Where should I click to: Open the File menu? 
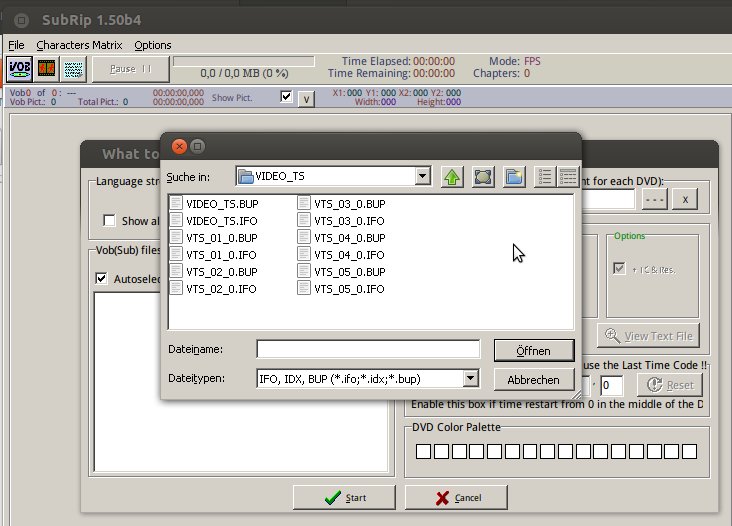coord(16,45)
